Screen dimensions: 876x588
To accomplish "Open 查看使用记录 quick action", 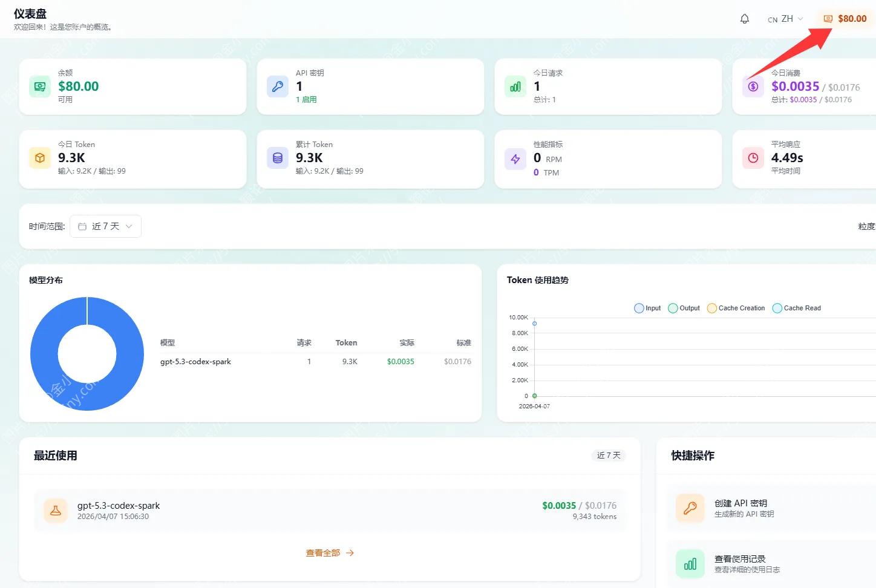I will coord(740,564).
